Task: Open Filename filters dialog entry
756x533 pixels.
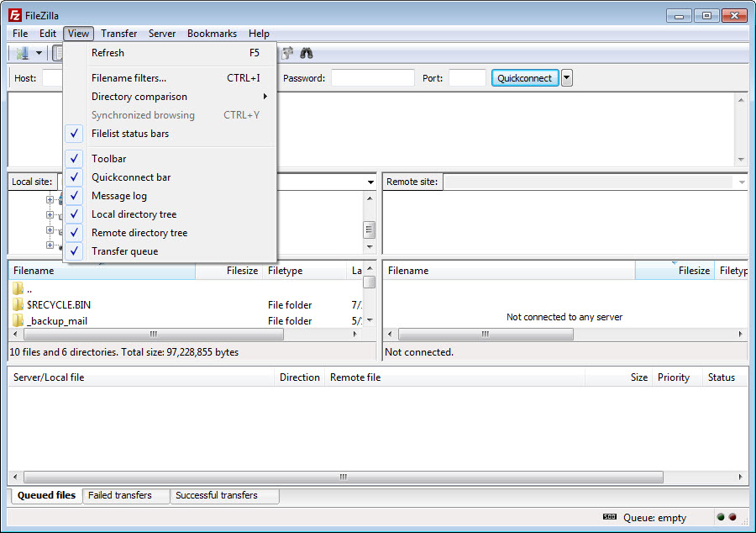Action: pyautogui.click(x=171, y=78)
